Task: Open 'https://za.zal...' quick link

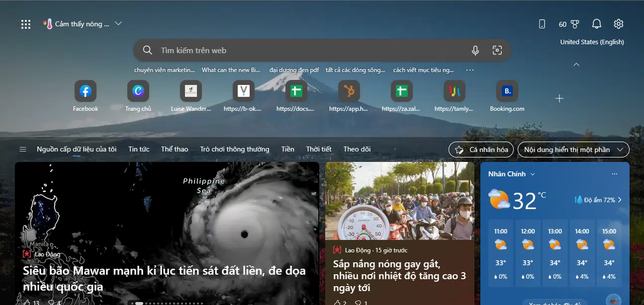Action: point(402,91)
